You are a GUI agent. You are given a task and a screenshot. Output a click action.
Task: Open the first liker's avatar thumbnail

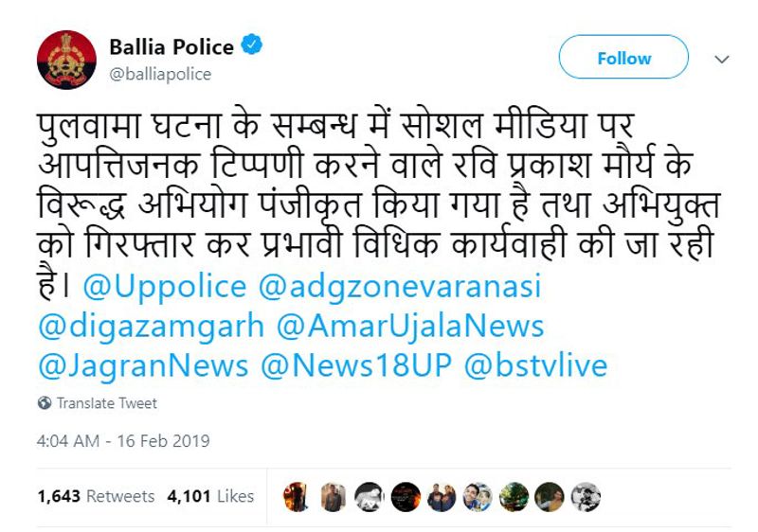297,497
